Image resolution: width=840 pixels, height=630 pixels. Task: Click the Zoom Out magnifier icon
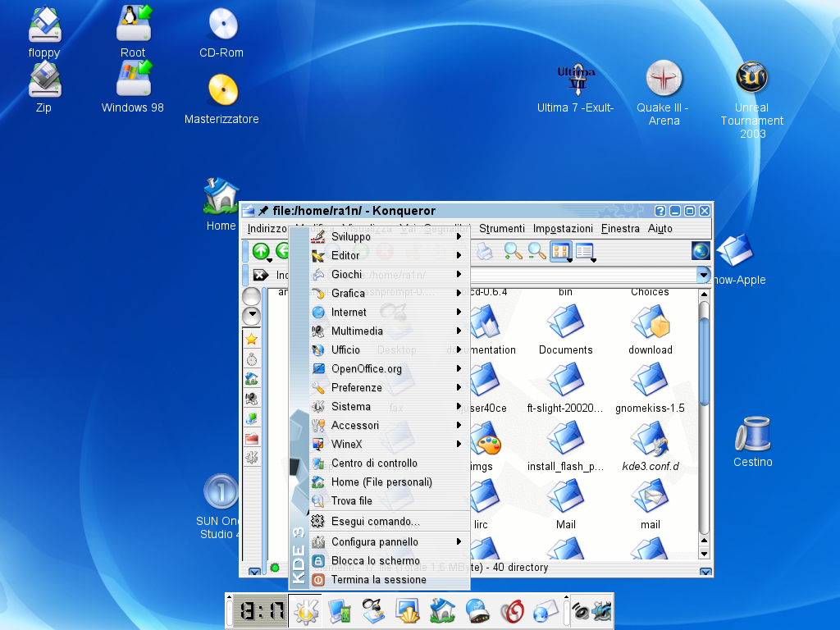[x=536, y=251]
